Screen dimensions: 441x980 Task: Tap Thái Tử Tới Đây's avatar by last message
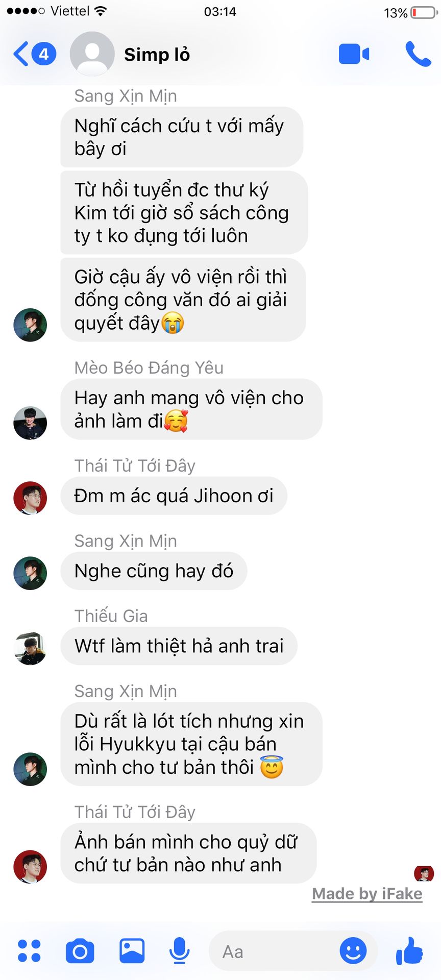30,867
